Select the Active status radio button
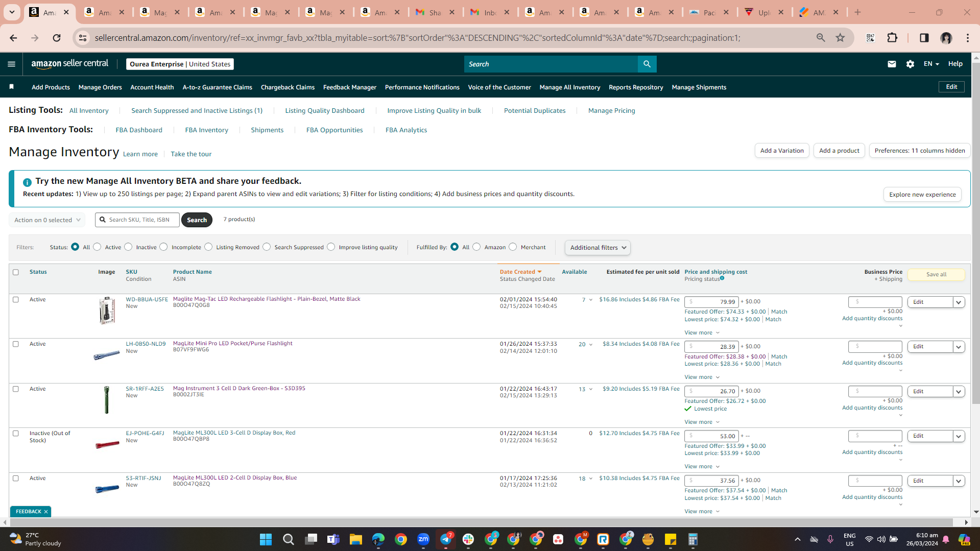980x551 pixels. point(97,247)
